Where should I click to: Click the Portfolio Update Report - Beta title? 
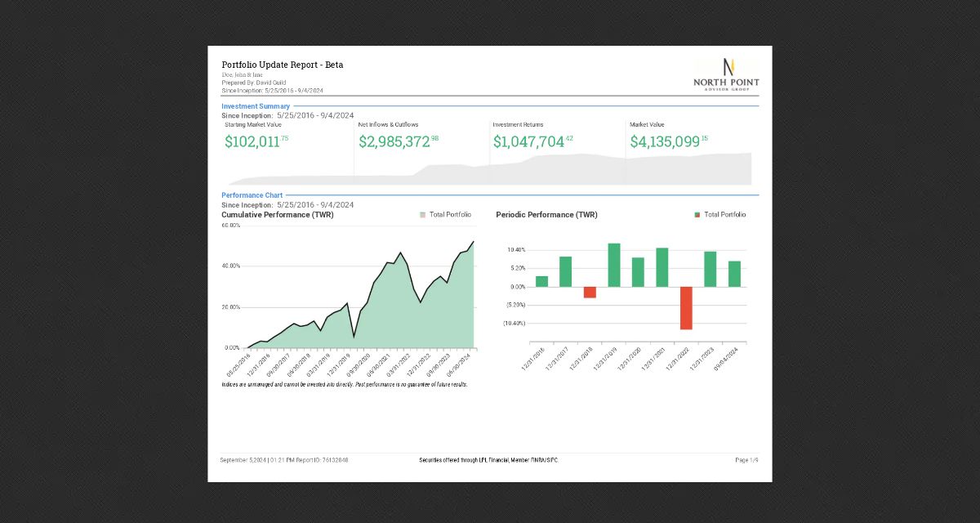283,65
